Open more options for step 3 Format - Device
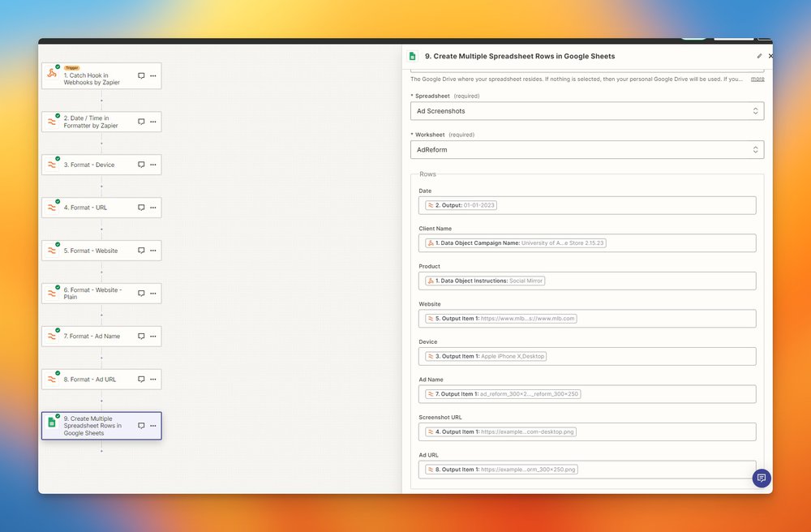 pyautogui.click(x=153, y=165)
